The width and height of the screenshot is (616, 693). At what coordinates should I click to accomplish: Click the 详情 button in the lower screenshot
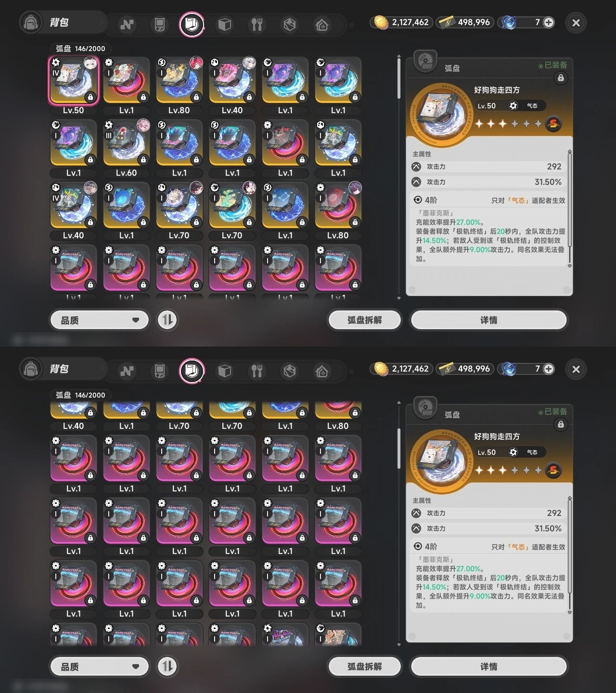tap(488, 667)
